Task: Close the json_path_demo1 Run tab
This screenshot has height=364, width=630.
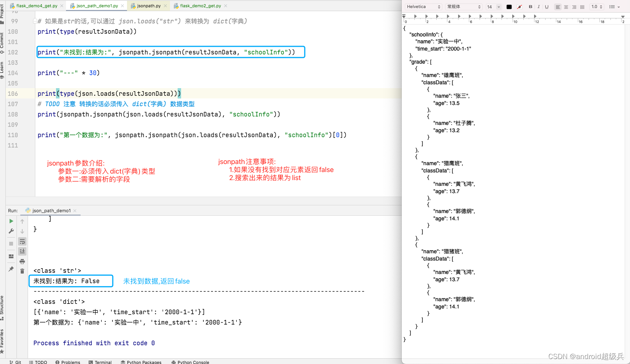Action: pyautogui.click(x=75, y=211)
